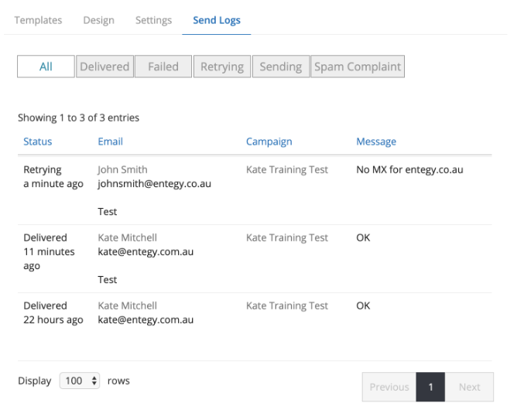Click the OK message in the 11 minutes ago row
The height and width of the screenshot is (420, 517).
click(x=363, y=237)
